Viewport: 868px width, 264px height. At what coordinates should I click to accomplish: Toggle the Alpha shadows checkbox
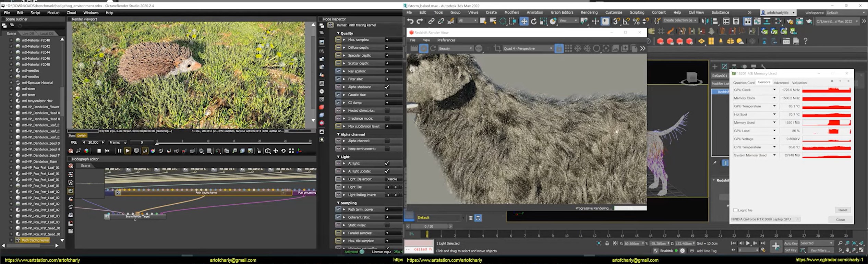point(387,87)
